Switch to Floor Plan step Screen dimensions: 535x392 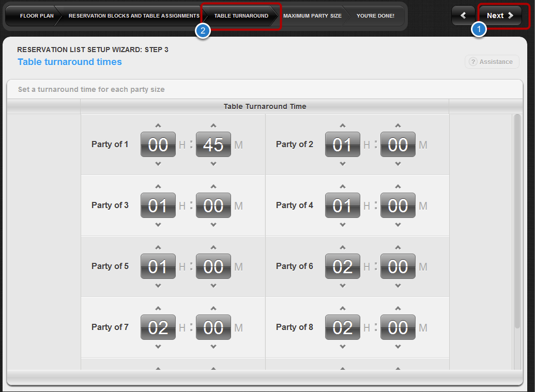[36, 16]
